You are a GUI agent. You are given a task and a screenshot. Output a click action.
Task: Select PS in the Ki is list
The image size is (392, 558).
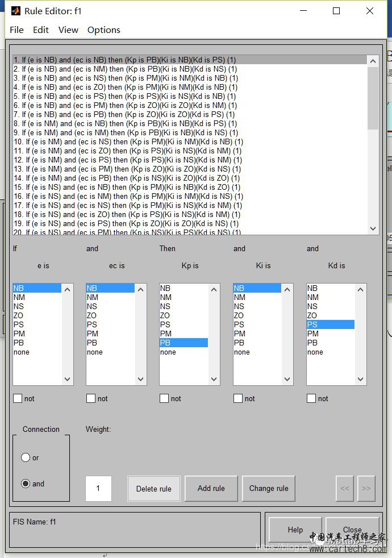pos(257,324)
